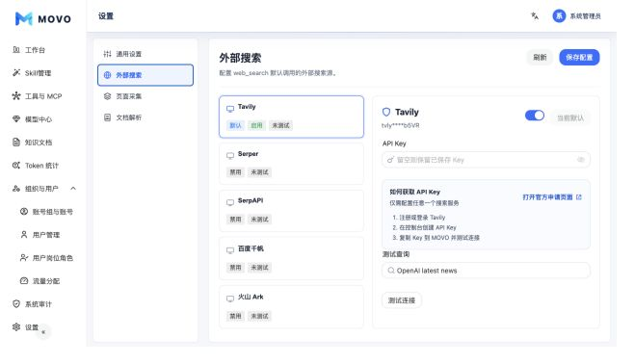This screenshot has height=364, width=634.
Task: Click the 组织与用户 group icon
Action: (x=16, y=189)
